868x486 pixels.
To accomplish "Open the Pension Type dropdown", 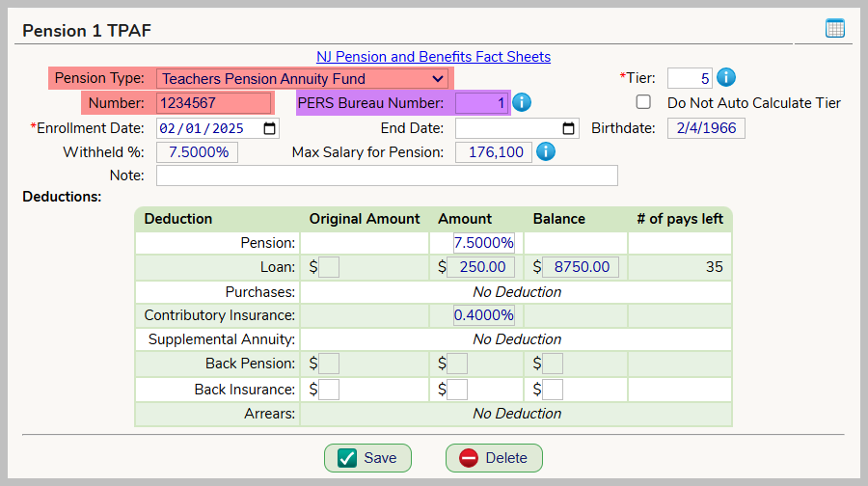I will click(302, 79).
